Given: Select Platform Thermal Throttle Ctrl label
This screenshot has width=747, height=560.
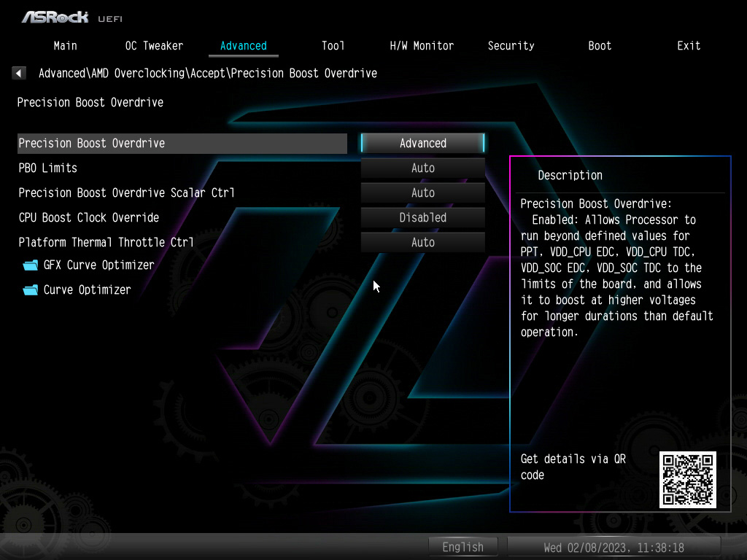Looking at the screenshot, I should [x=106, y=242].
